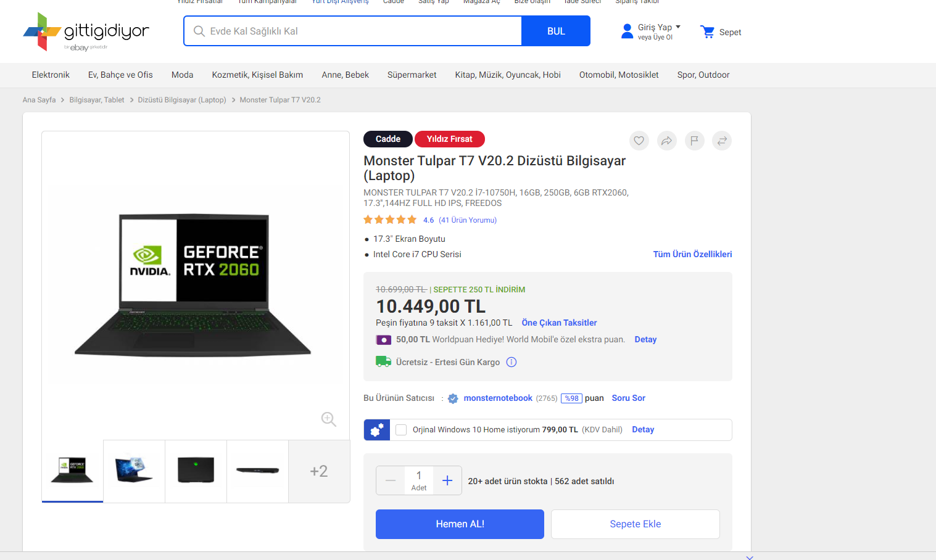This screenshot has width=936, height=560.
Task: Open Kozmetik, Kişisel Bakım menu
Action: pos(257,75)
